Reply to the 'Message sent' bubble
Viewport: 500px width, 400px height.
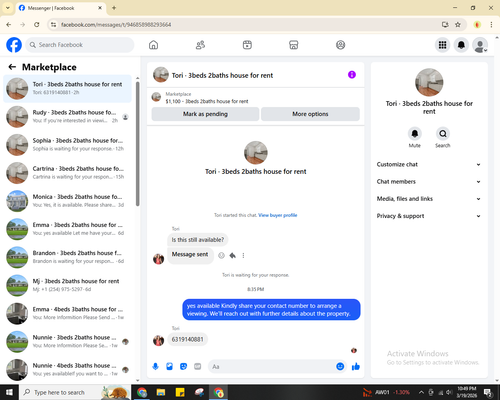coord(232,255)
